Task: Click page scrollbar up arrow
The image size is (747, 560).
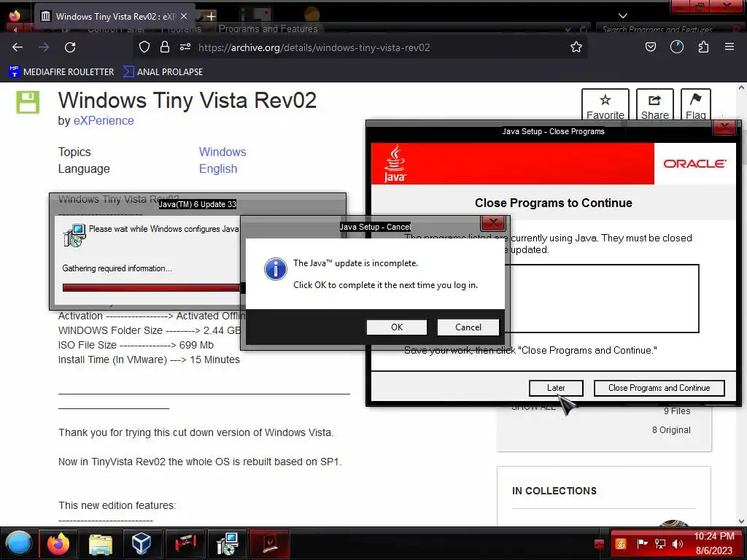Action: [741, 88]
